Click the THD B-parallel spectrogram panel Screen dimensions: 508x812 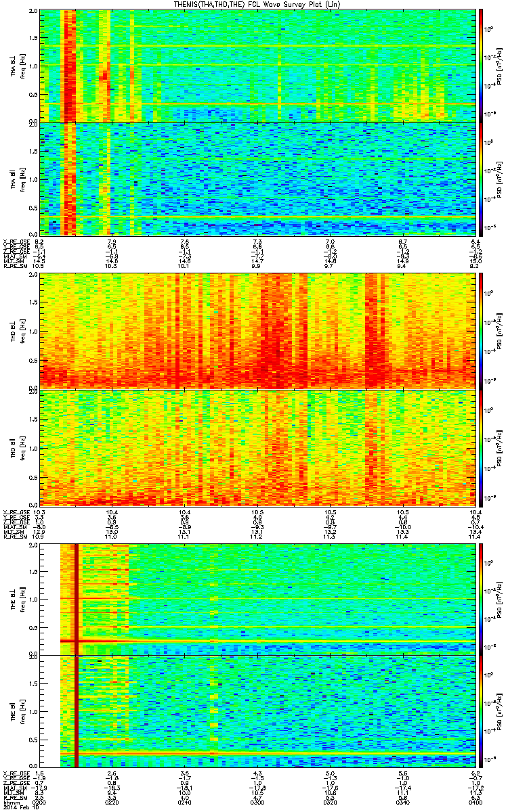[257, 447]
